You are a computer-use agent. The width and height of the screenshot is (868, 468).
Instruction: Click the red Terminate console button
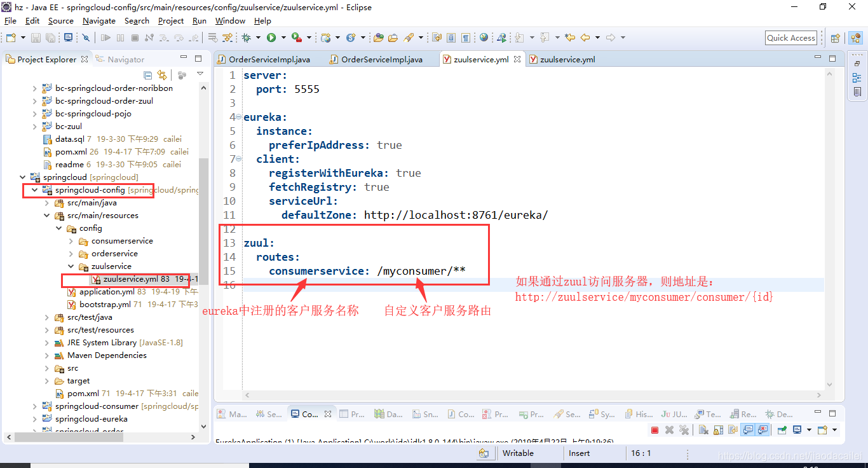(654, 430)
